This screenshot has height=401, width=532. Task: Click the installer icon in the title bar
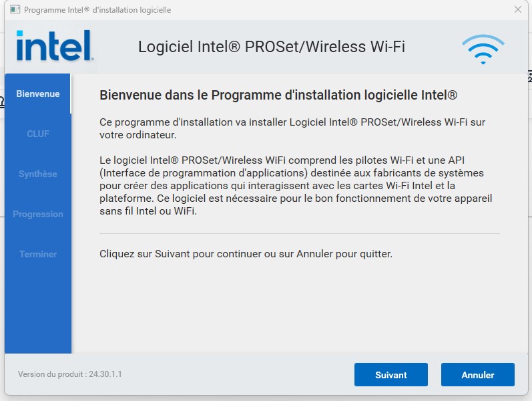[15, 10]
